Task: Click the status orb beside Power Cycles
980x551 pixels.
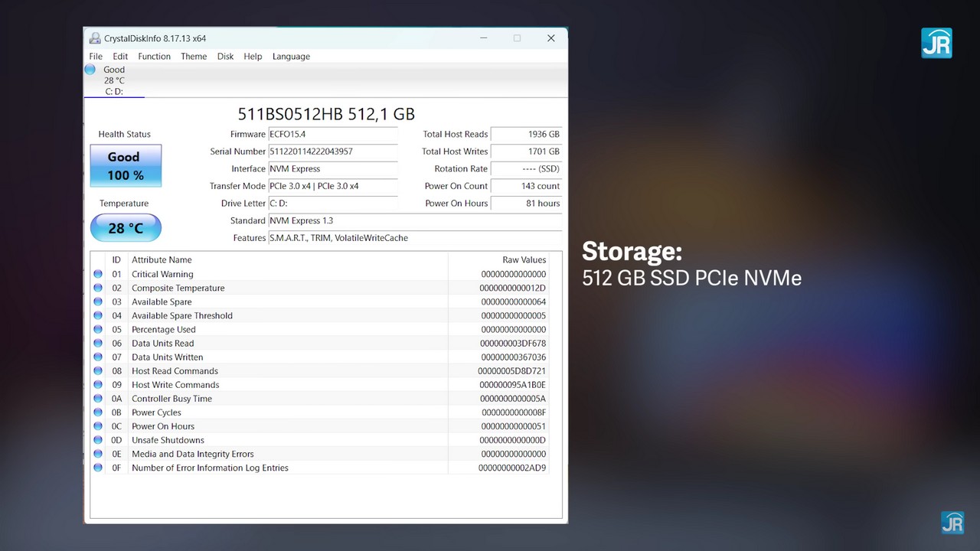Action: click(98, 412)
